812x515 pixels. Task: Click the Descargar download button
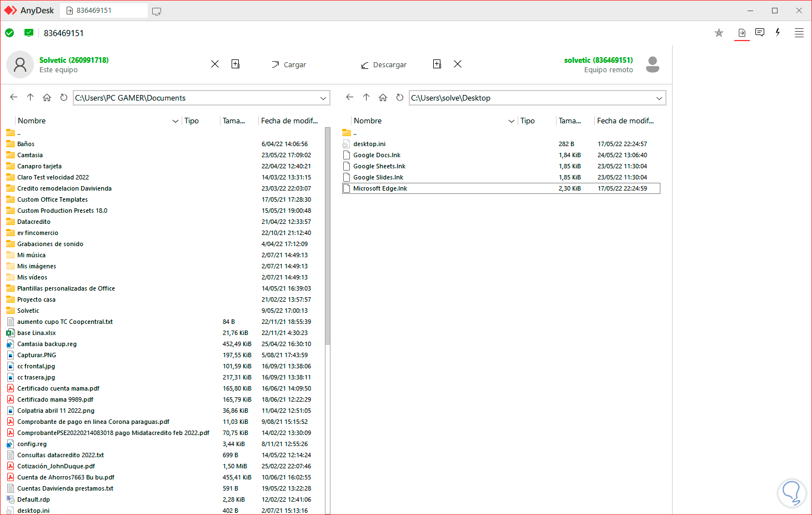pyautogui.click(x=384, y=64)
